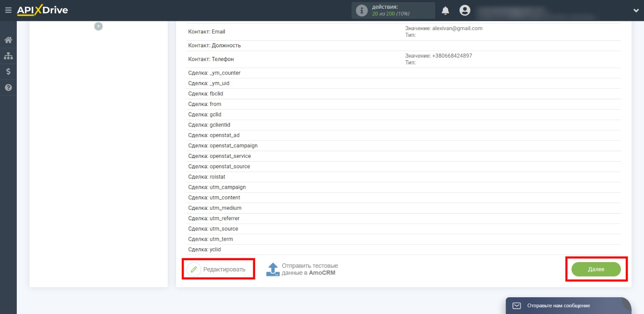This screenshot has height=314, width=644.
Task: Select Сделка: utm_medium row
Action: 404,208
